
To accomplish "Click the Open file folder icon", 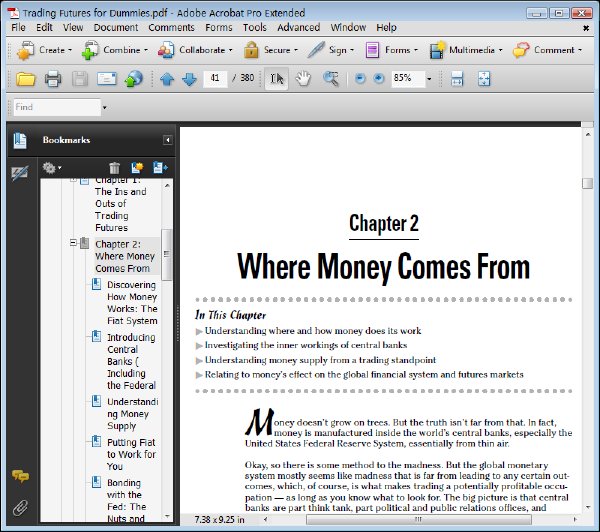I will click(x=25, y=79).
